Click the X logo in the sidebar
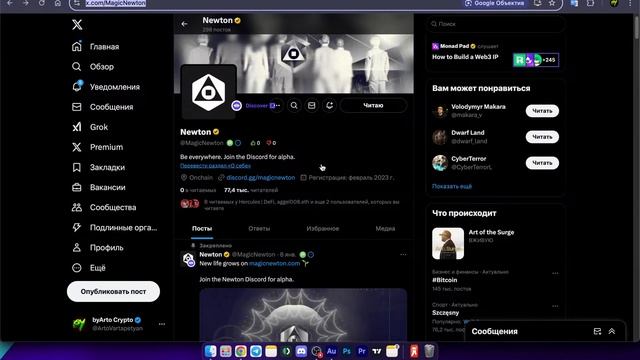 point(77,24)
